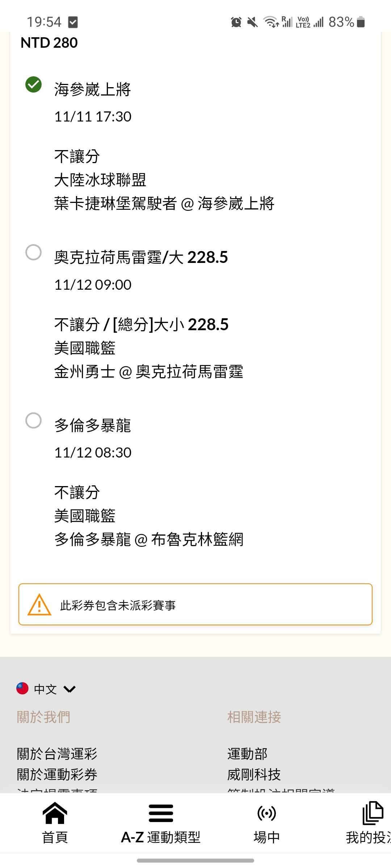Open my bets documents icon
This screenshot has width=391, height=868.
(x=373, y=813)
